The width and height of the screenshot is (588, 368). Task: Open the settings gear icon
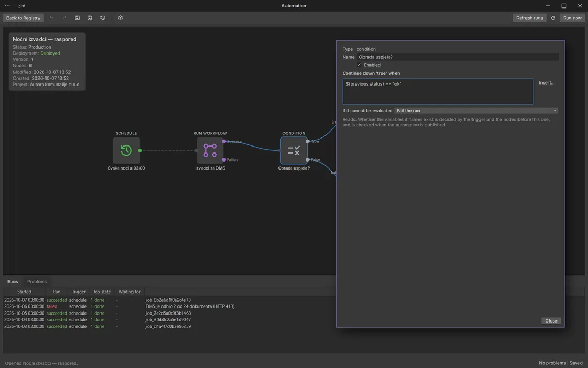coord(120,18)
